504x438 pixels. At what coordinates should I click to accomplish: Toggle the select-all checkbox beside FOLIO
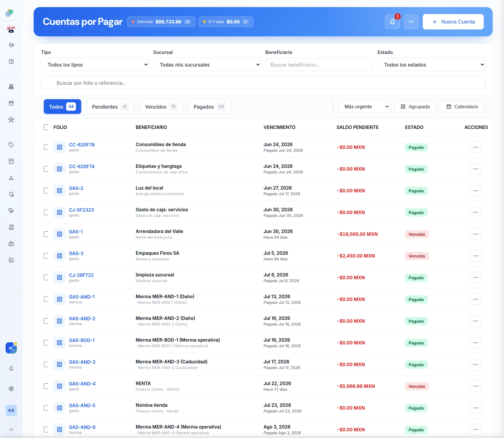click(46, 127)
